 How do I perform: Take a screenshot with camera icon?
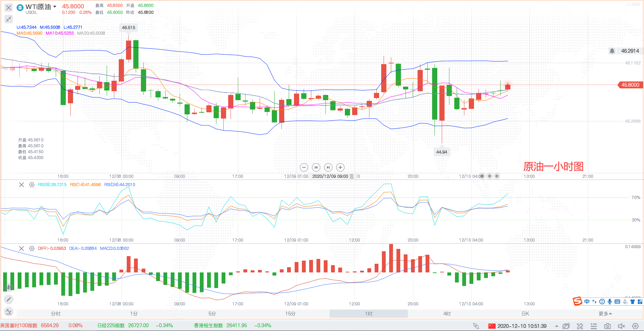pos(607,326)
